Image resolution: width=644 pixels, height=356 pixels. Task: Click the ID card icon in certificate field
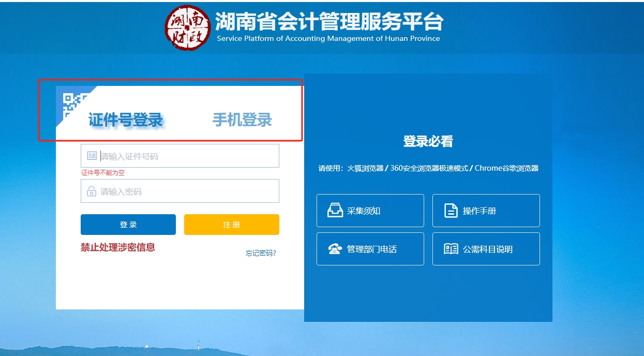89,155
